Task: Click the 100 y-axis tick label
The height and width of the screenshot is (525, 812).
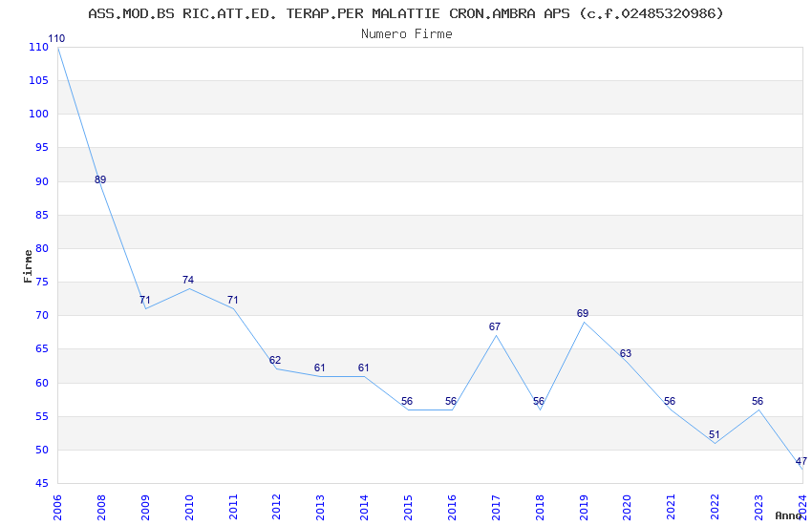Action: [x=38, y=114]
